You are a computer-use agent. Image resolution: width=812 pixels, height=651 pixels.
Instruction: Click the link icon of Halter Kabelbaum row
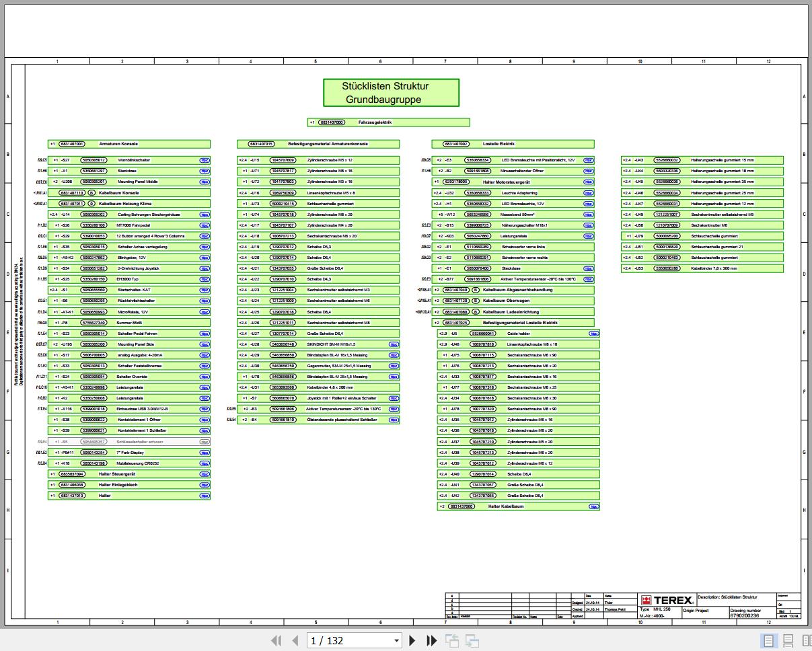pyautogui.click(x=594, y=506)
